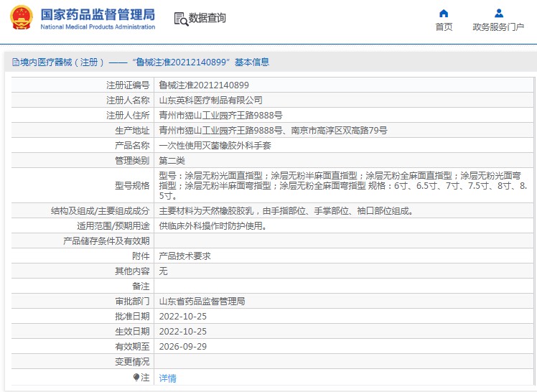
Task: Click 山东英科医疗制品有限公司 registrant name
Action: point(210,101)
